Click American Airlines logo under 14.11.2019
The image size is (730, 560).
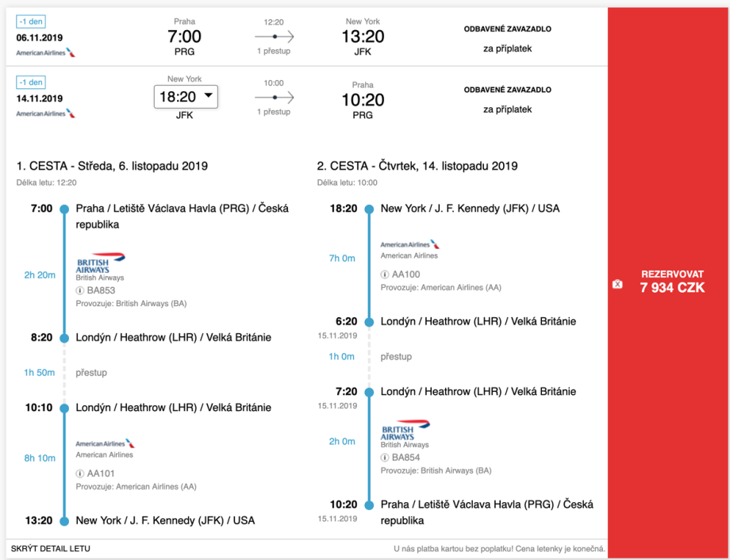[x=46, y=113]
